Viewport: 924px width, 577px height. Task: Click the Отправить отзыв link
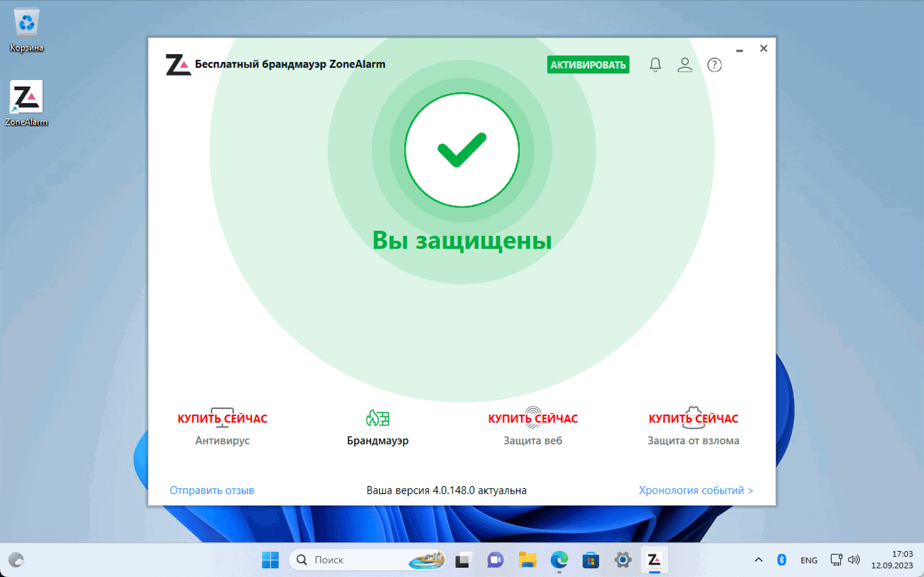(212, 490)
